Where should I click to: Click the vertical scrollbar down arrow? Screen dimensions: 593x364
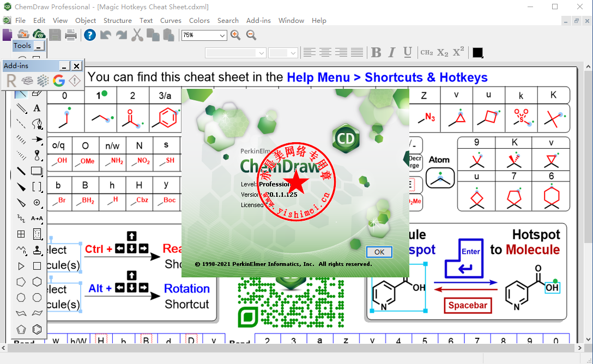[x=588, y=339]
